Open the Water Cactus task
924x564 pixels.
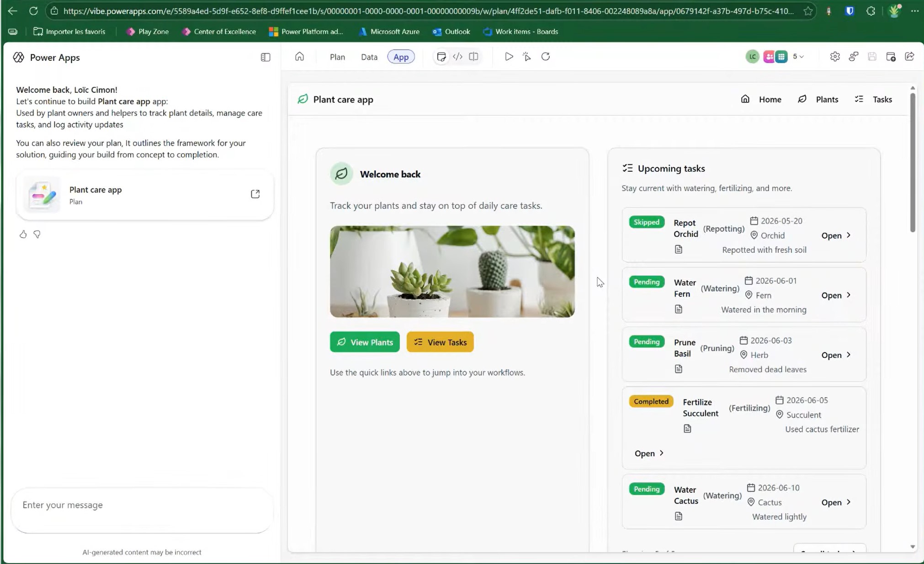(835, 502)
